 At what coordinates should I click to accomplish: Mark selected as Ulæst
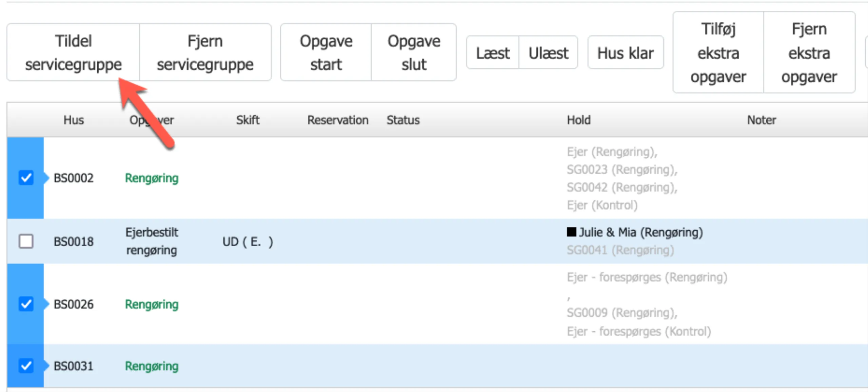548,53
